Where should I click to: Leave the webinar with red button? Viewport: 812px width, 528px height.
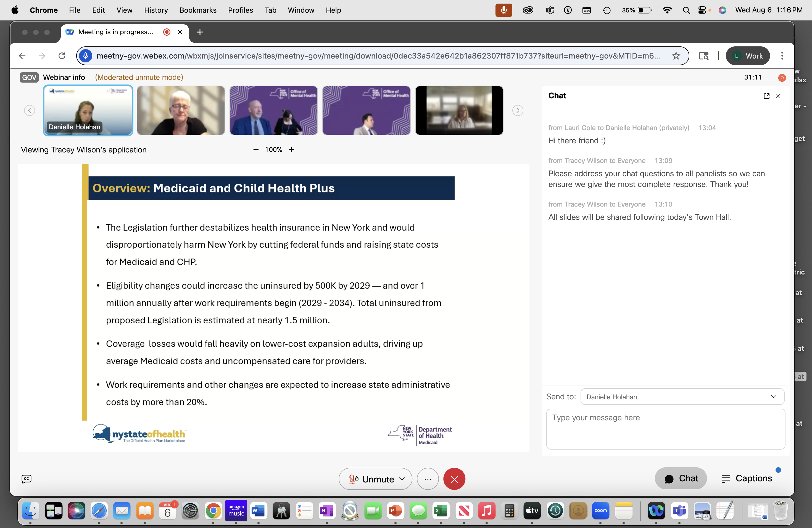(454, 479)
